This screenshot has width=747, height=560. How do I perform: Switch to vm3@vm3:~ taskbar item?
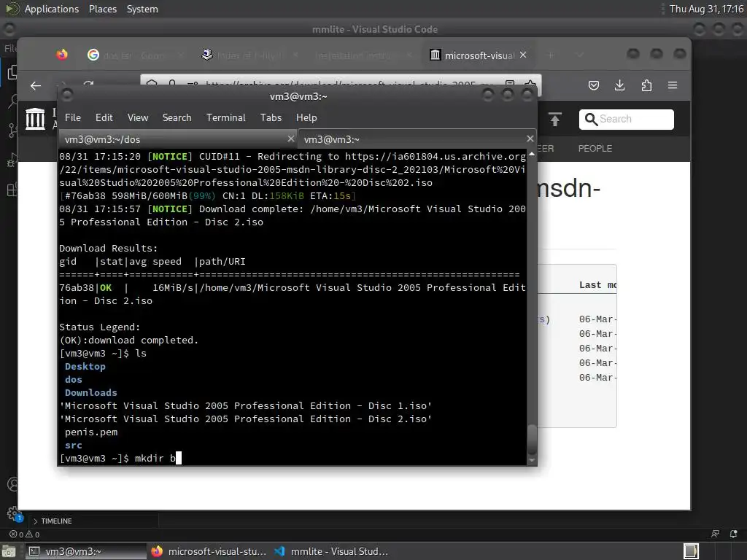pos(85,551)
